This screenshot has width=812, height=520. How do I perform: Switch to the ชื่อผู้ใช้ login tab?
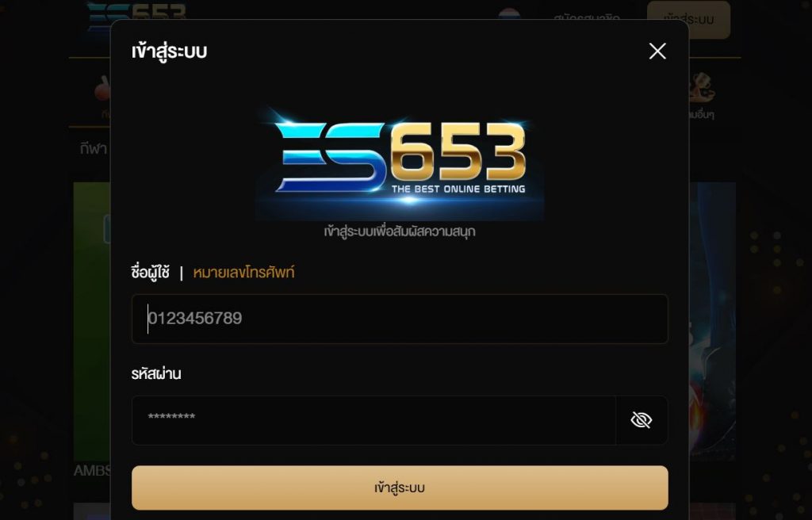click(x=150, y=273)
